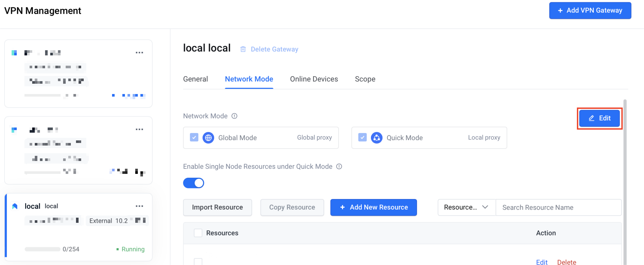Focus the Search Resource Name field
This screenshot has width=644, height=265.
pos(559,207)
